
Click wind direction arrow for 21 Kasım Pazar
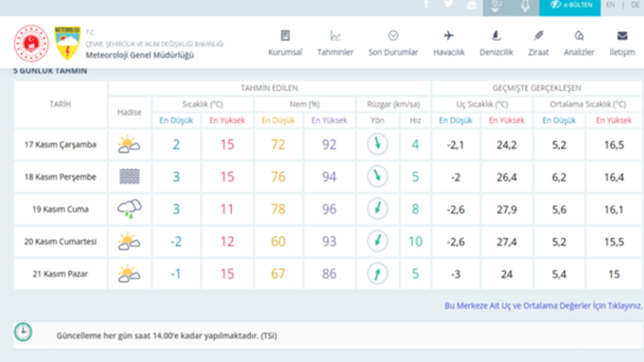[375, 274]
